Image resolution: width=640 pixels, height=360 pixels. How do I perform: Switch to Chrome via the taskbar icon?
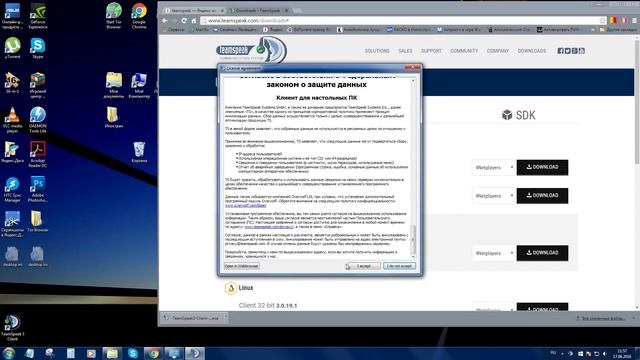[x=153, y=353]
